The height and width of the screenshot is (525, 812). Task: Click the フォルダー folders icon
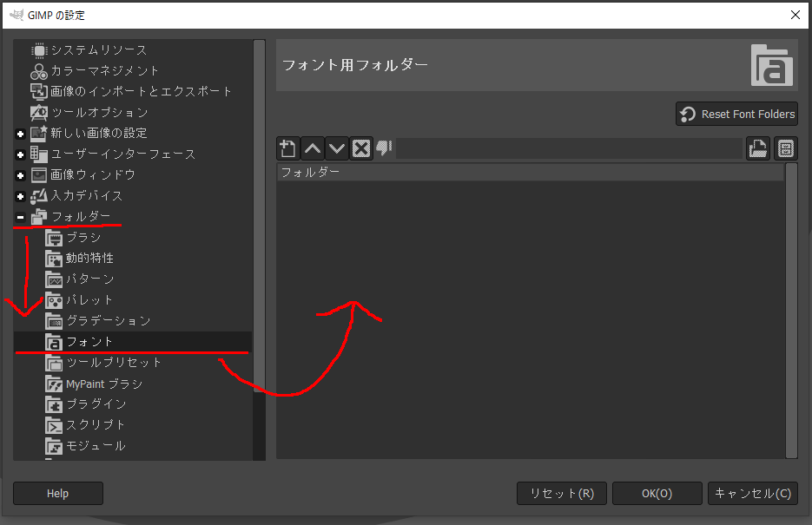[x=39, y=216]
